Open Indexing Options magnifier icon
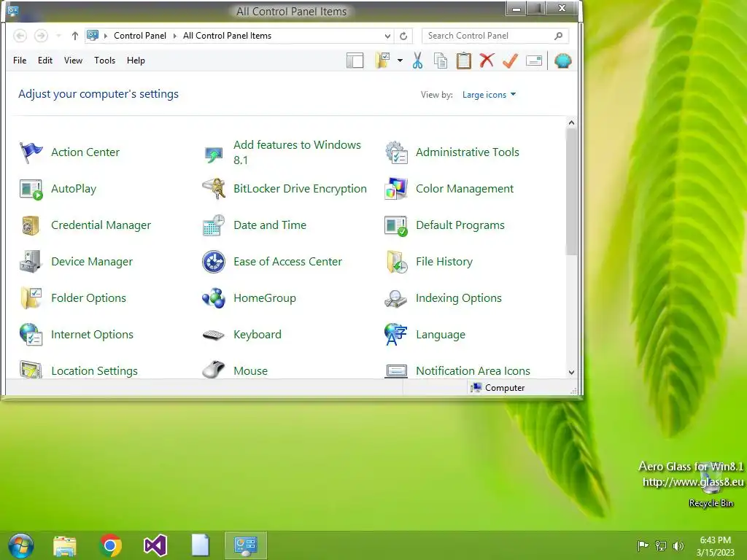The image size is (747, 560). point(396,298)
